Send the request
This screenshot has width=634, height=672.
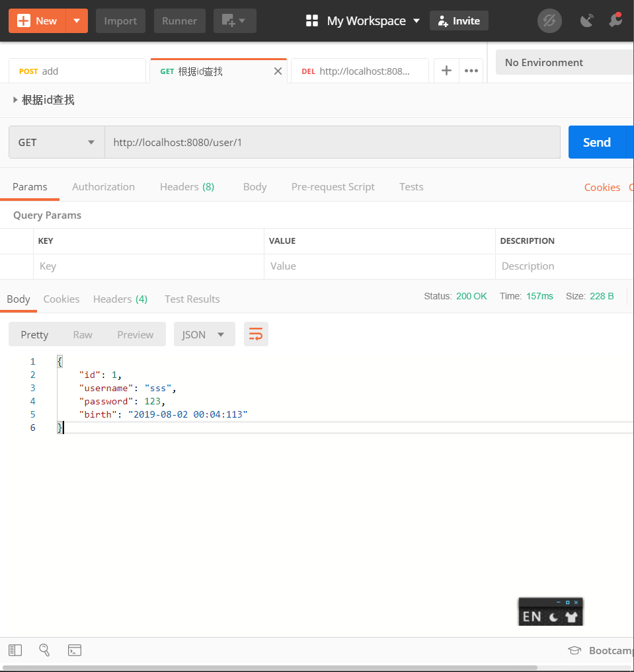click(x=597, y=142)
